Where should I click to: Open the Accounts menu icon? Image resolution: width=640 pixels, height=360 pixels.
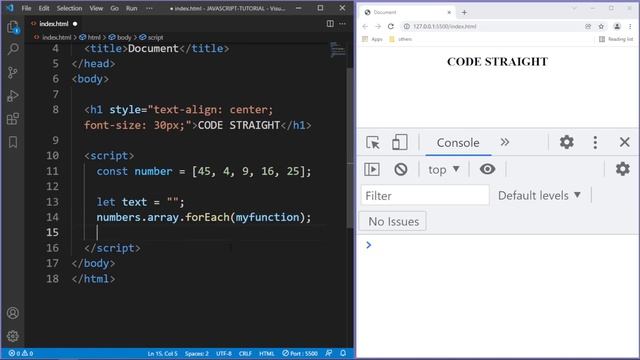[x=13, y=313]
